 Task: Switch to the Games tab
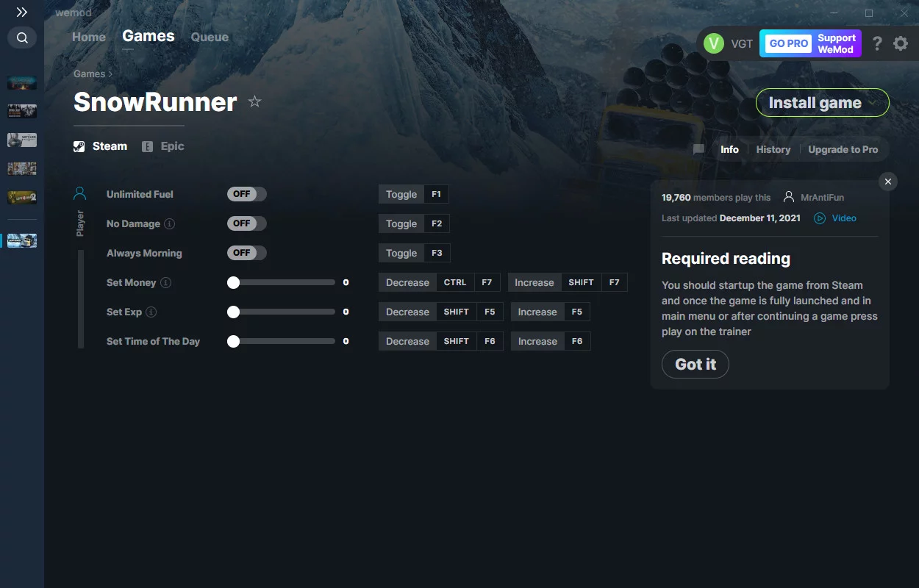(149, 36)
